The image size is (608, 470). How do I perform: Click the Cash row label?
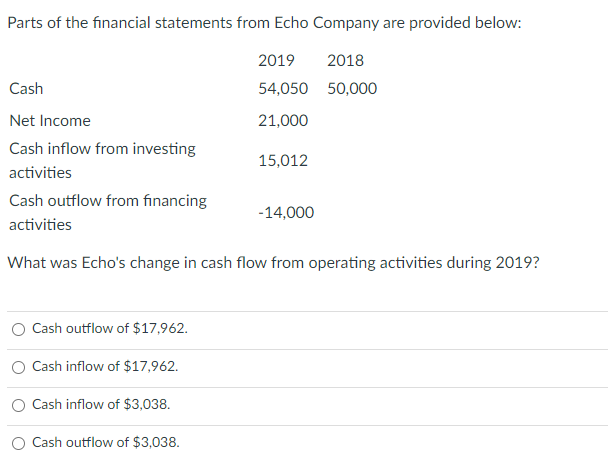click(26, 89)
